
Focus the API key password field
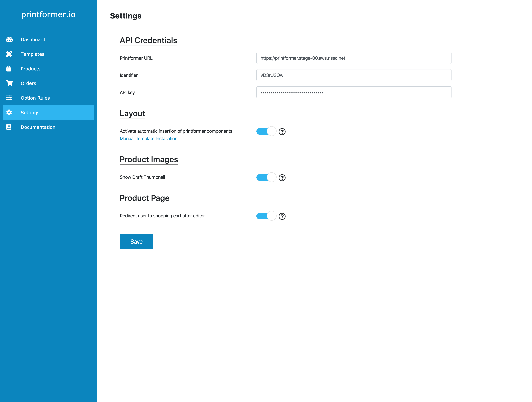[353, 92]
